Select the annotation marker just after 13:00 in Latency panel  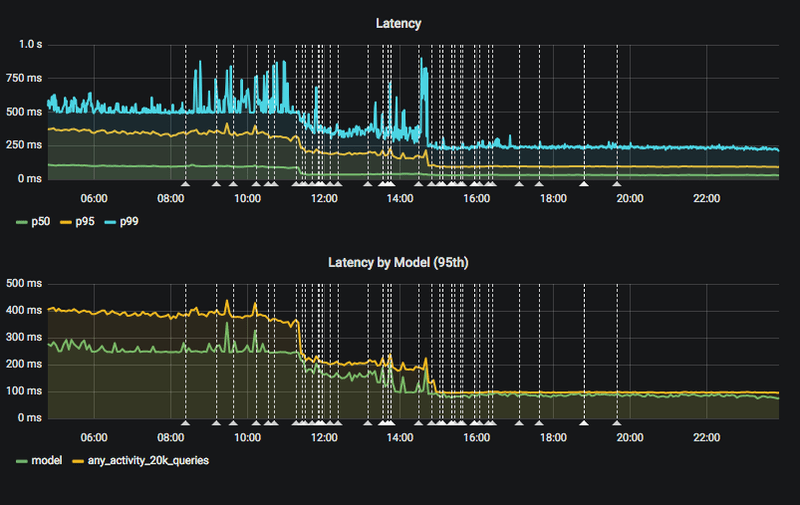pos(367,184)
